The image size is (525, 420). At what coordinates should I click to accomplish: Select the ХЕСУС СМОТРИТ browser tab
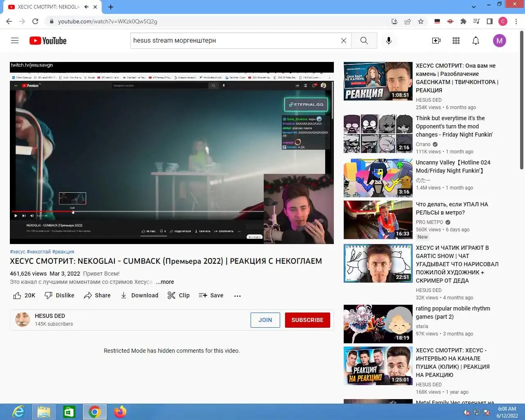tap(49, 7)
